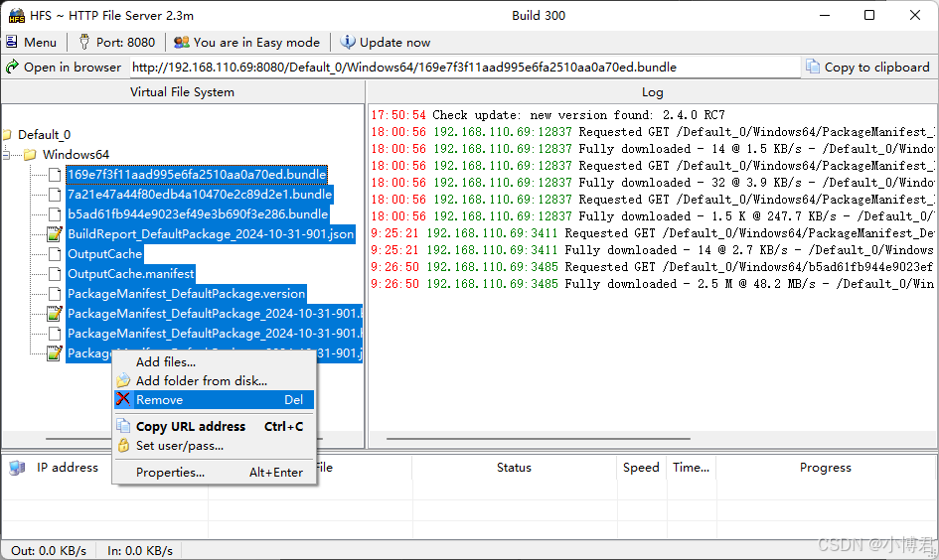
Task: Click Copy to clipboard button
Action: (867, 67)
